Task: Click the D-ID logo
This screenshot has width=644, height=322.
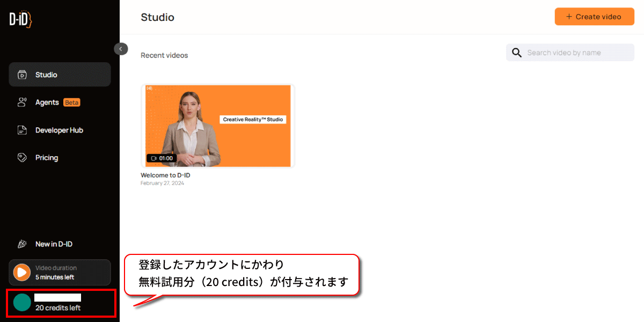Action: pyautogui.click(x=21, y=19)
